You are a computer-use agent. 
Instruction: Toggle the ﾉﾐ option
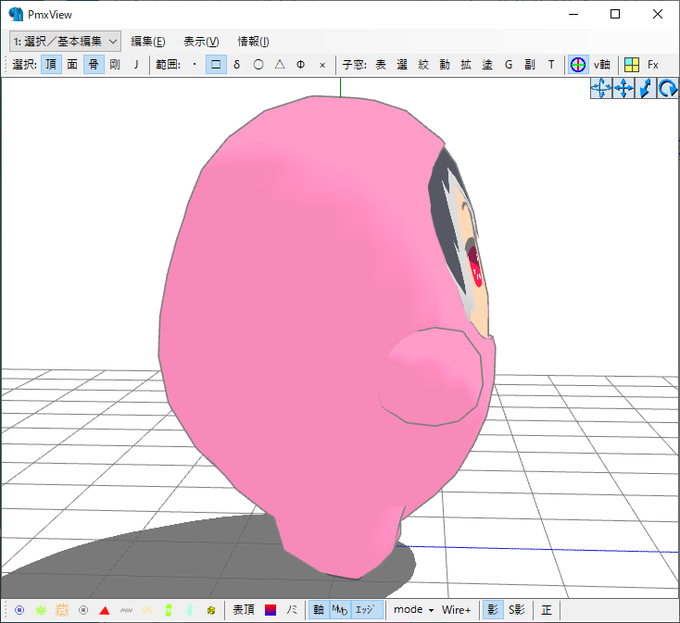point(292,610)
